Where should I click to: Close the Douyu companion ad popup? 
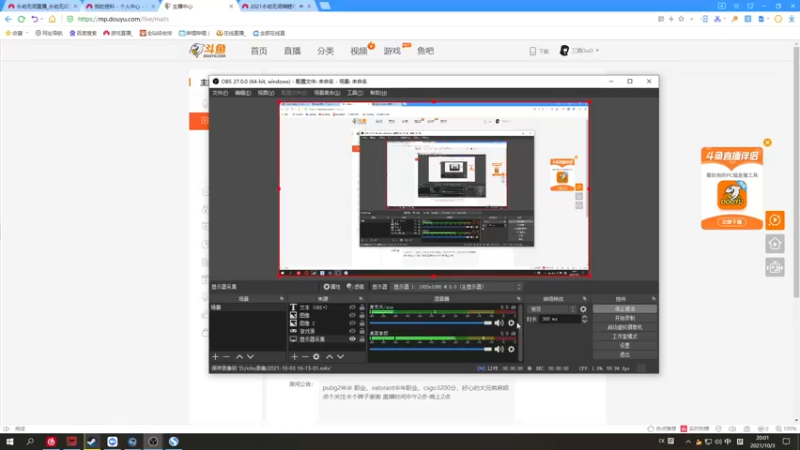click(x=767, y=142)
